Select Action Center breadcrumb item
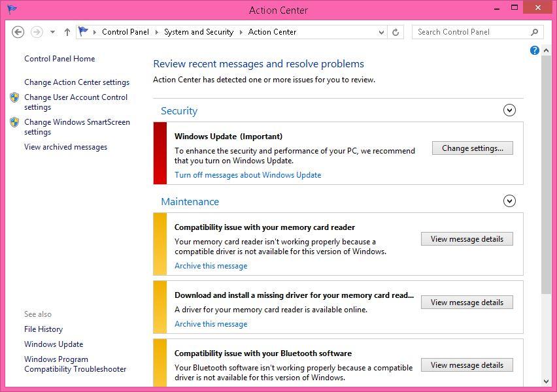 coord(272,32)
